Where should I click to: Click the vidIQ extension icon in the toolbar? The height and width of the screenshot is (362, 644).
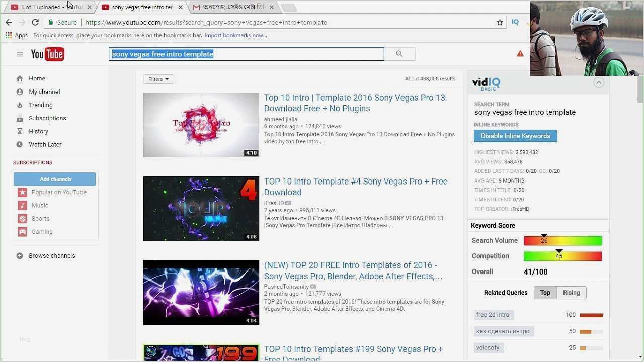point(515,22)
